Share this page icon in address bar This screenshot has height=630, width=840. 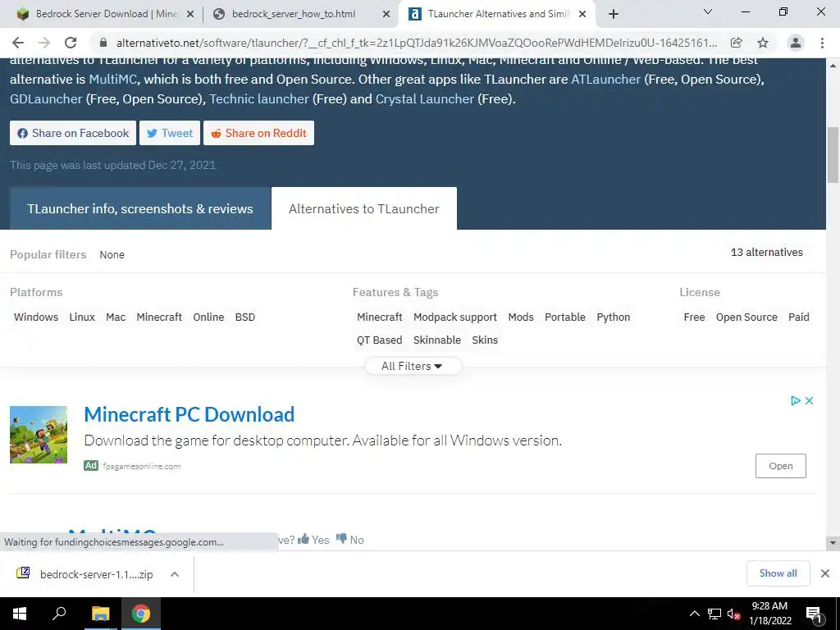[737, 43]
